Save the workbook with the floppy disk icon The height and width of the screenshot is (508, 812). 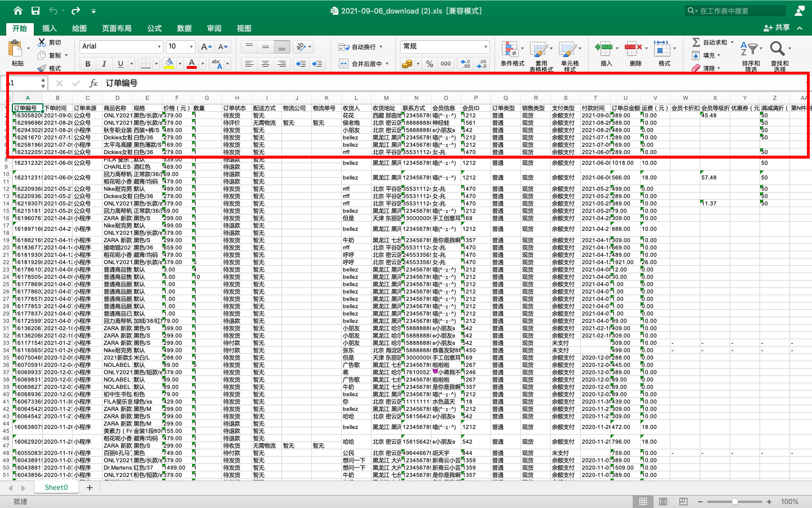tap(36, 11)
